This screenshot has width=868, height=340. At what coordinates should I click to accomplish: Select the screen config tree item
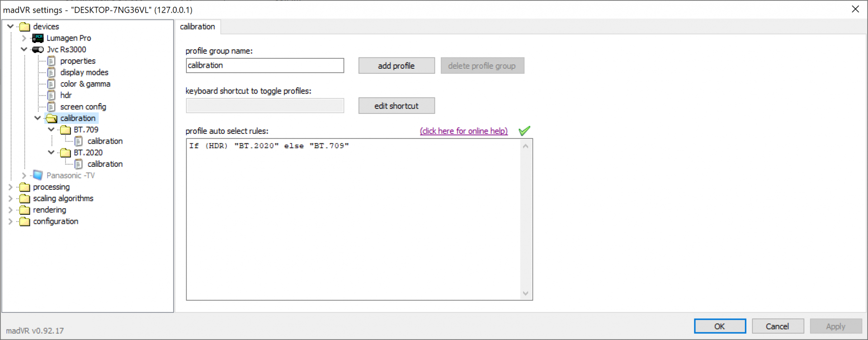(83, 107)
